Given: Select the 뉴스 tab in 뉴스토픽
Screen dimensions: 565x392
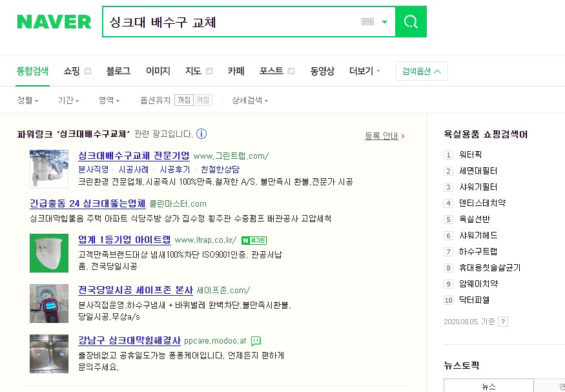Looking at the screenshot, I should 489,386.
